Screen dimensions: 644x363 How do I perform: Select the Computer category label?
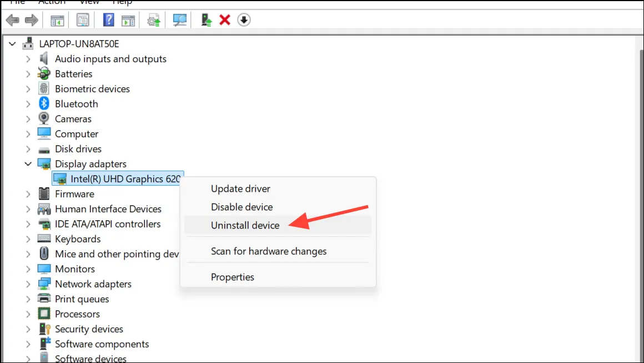click(x=77, y=134)
